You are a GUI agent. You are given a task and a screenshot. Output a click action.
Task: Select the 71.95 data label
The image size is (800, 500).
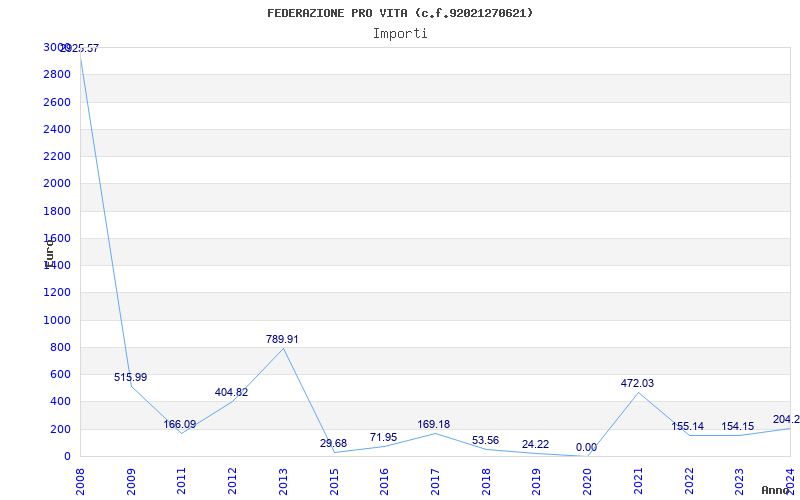[x=383, y=437]
